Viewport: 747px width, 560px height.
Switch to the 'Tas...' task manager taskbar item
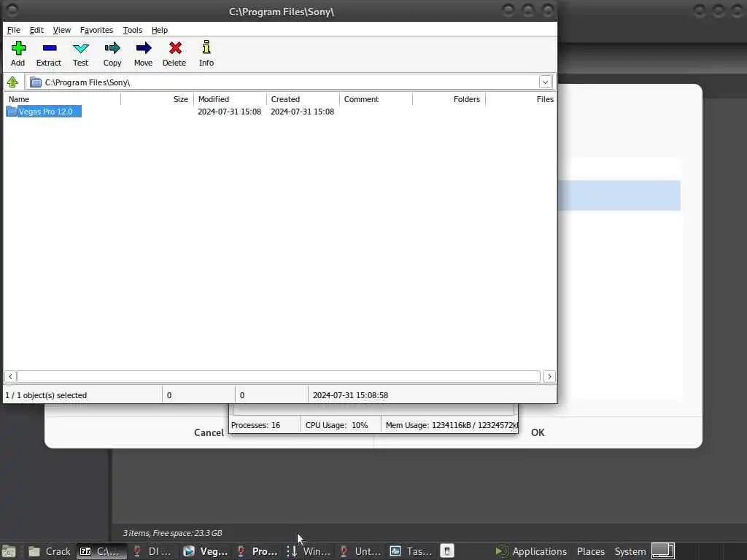point(411,551)
